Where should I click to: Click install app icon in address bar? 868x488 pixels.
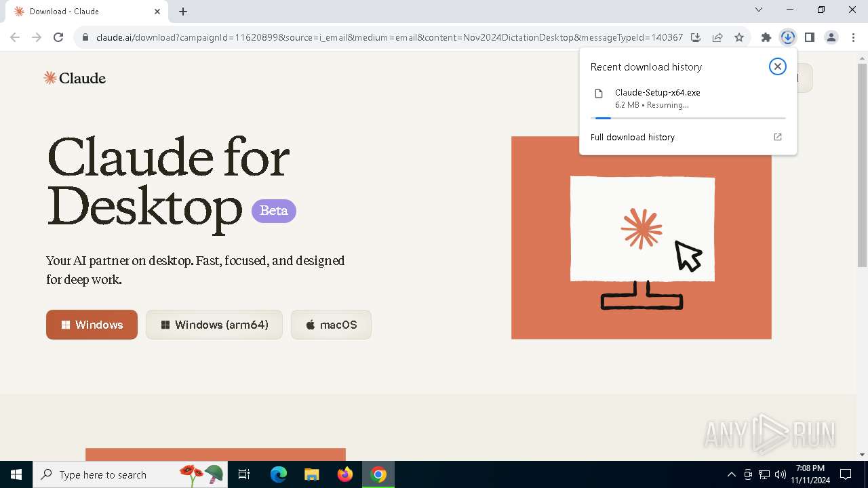[x=696, y=37]
